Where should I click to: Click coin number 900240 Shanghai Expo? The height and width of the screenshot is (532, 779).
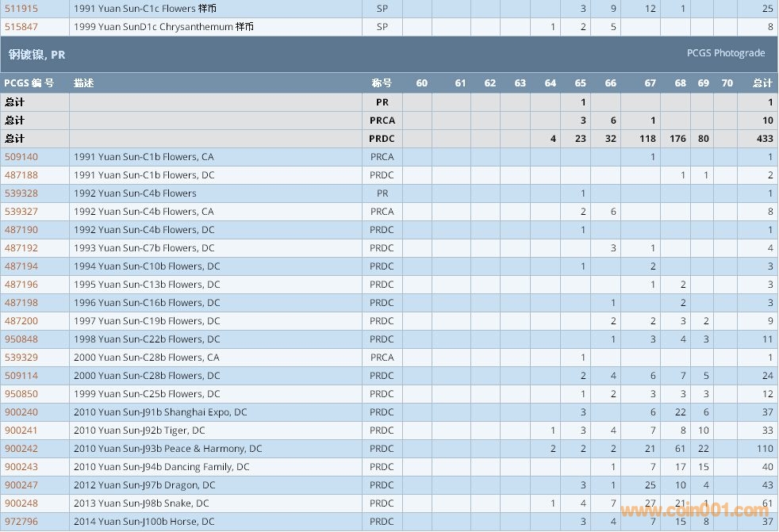tap(21, 412)
